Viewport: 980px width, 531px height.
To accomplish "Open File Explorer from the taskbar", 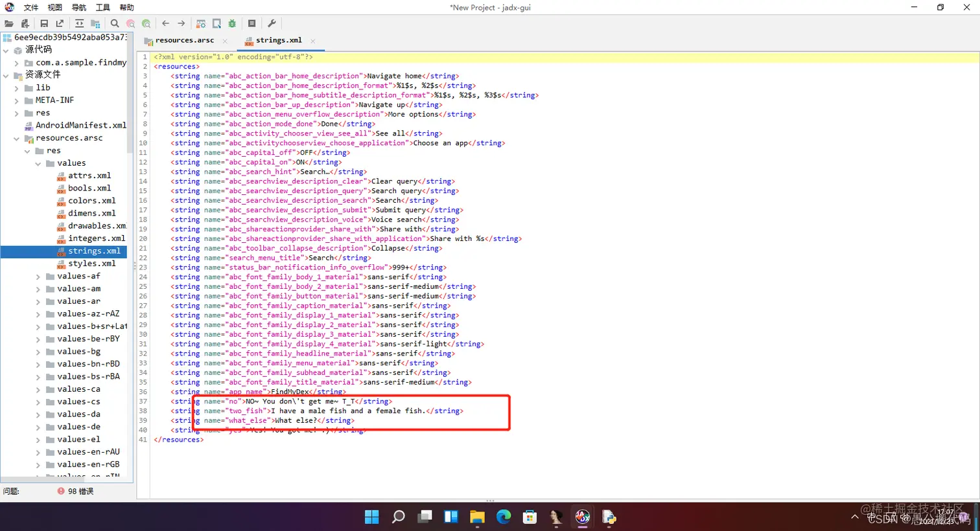I will coord(477,517).
